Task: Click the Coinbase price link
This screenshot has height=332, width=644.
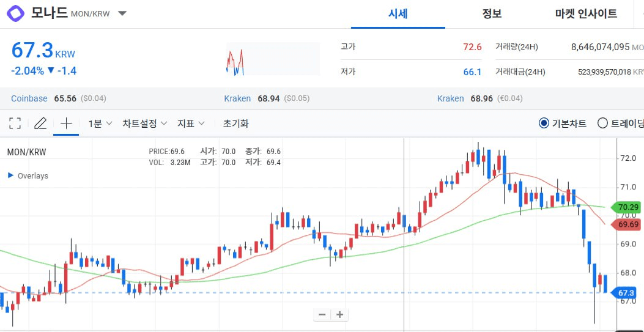Action: click(x=29, y=98)
